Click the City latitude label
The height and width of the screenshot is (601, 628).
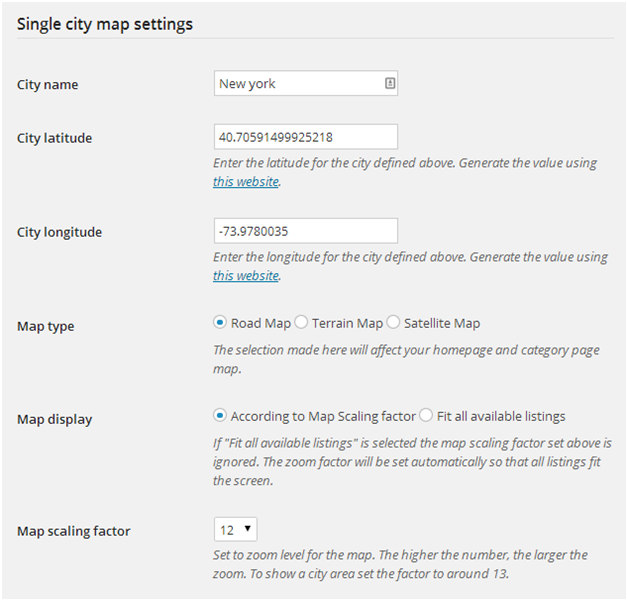pyautogui.click(x=55, y=138)
